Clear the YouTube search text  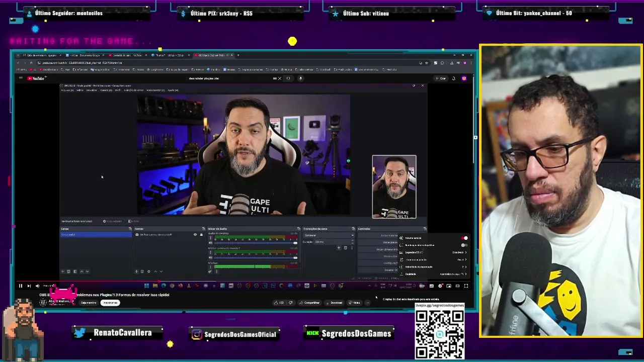pos(280,78)
